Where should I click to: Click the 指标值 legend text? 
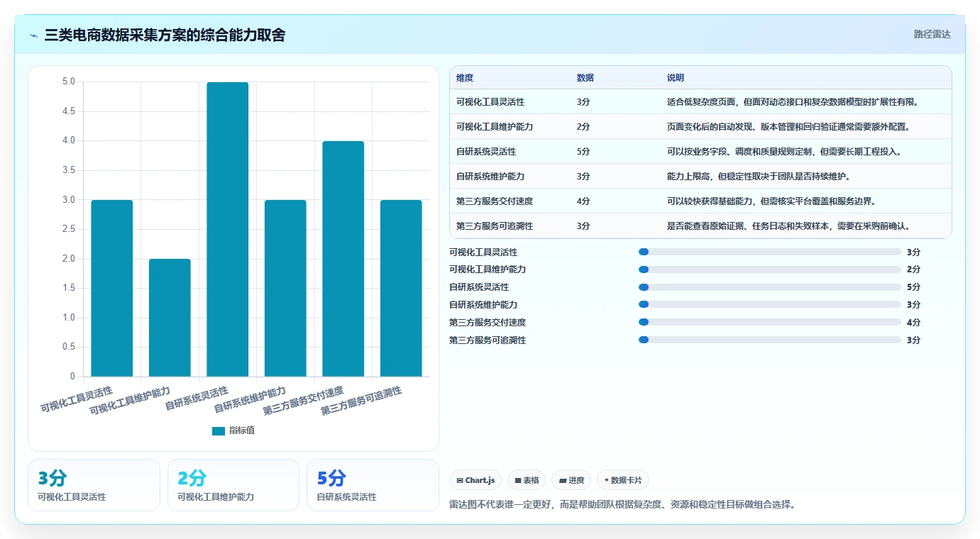point(241,431)
